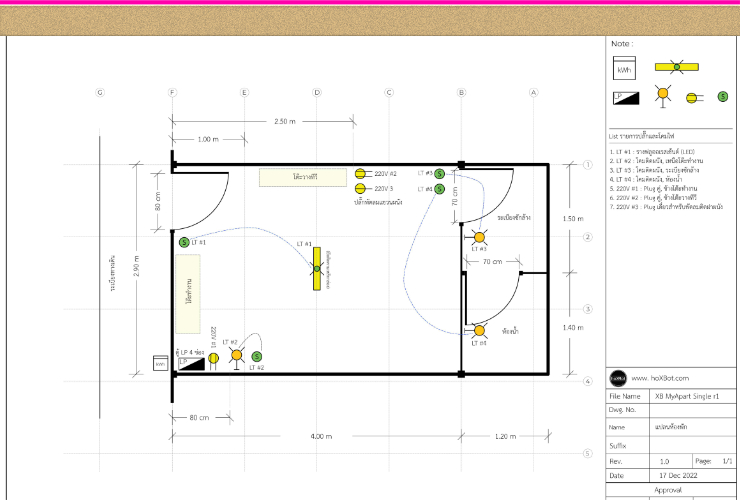Image resolution: width=740 pixels, height=500 pixels.
Task: Click the LT #3 orange balcony wall lamp
Action: coord(479,237)
